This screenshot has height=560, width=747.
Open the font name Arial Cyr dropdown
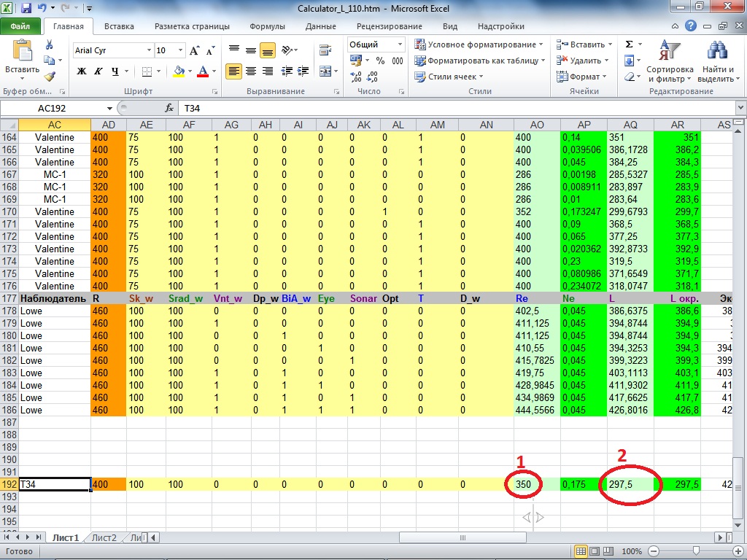149,50
